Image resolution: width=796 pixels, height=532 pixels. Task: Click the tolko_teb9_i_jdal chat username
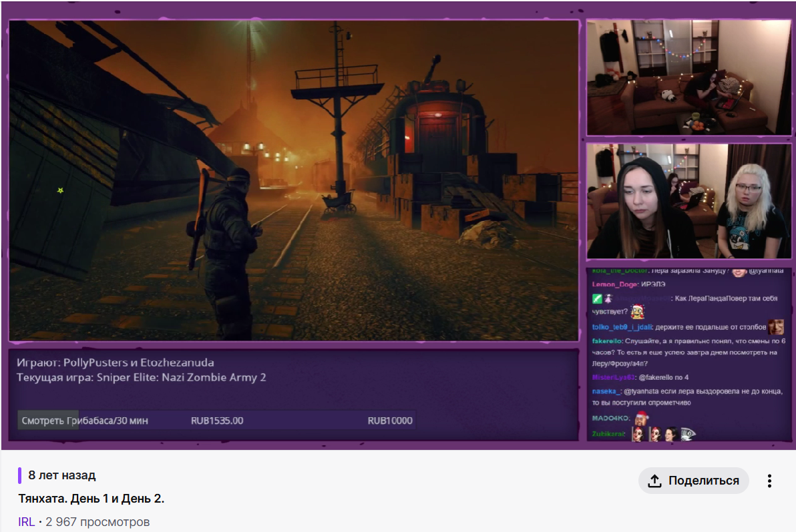click(x=622, y=327)
